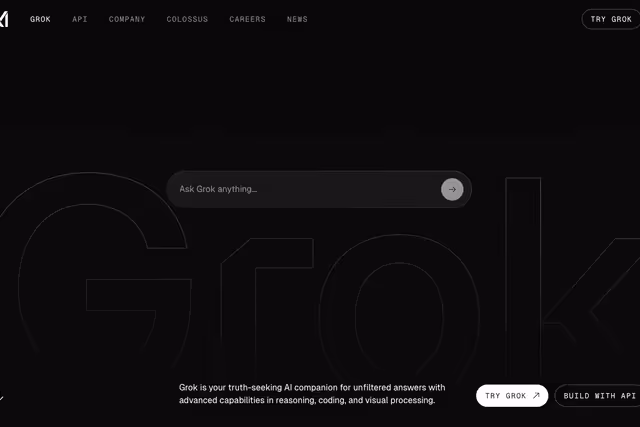Go to the COMPANY page
Viewport: 640px width, 427px height.
coord(127,19)
